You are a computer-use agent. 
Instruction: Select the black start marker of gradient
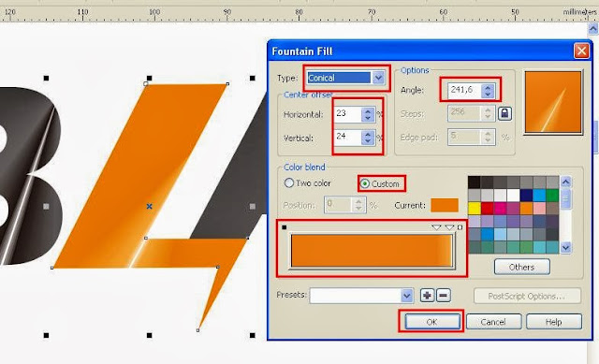(284, 227)
